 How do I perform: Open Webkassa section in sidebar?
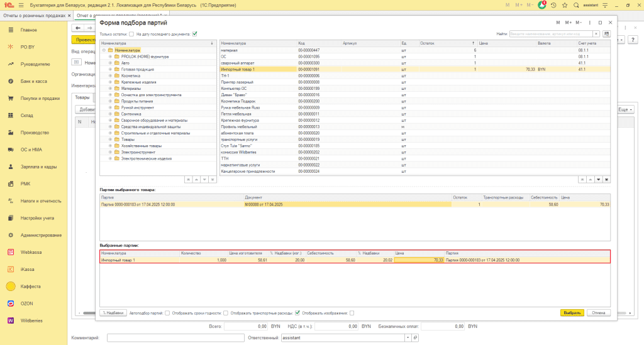click(31, 252)
